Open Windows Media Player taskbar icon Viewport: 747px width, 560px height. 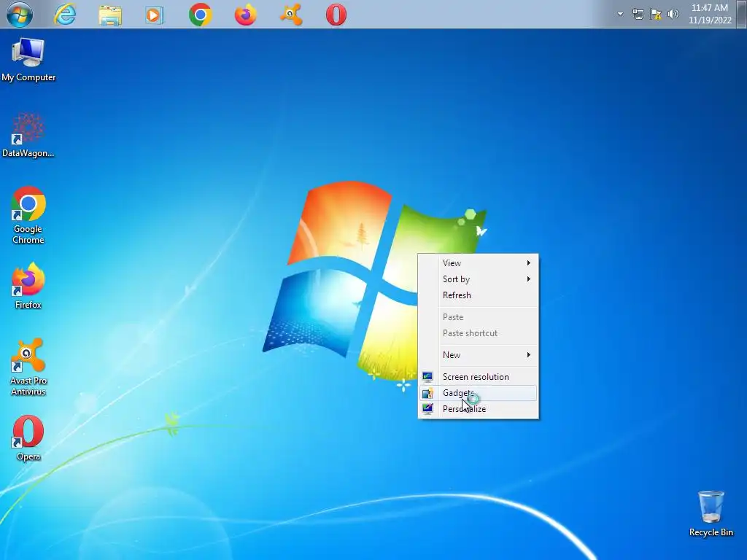[x=155, y=15]
